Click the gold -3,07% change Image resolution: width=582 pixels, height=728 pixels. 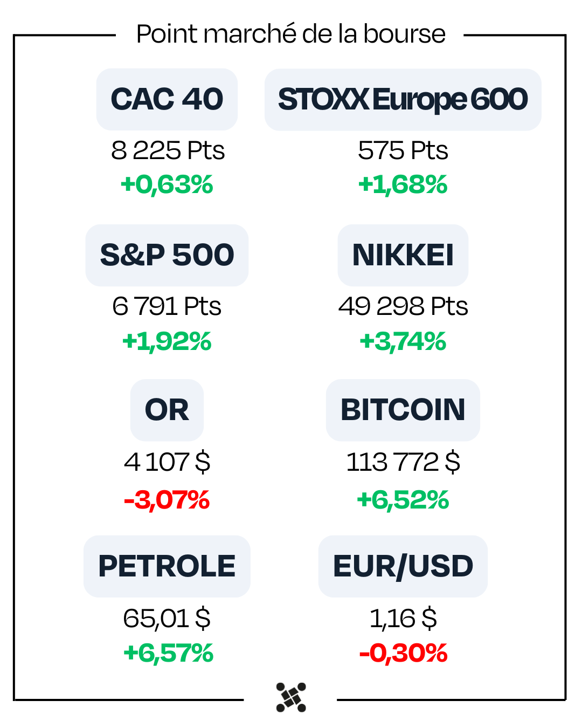pyautogui.click(x=167, y=500)
